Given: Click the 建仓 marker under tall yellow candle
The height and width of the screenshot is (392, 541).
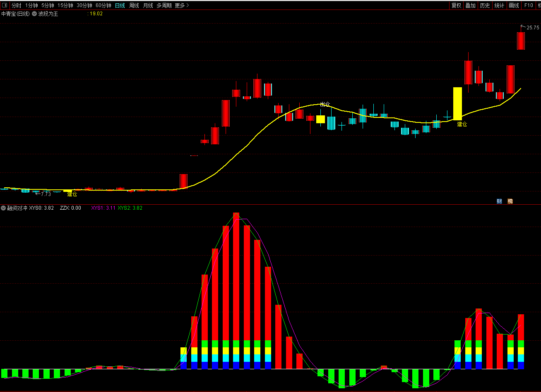Looking at the screenshot, I should click(462, 124).
